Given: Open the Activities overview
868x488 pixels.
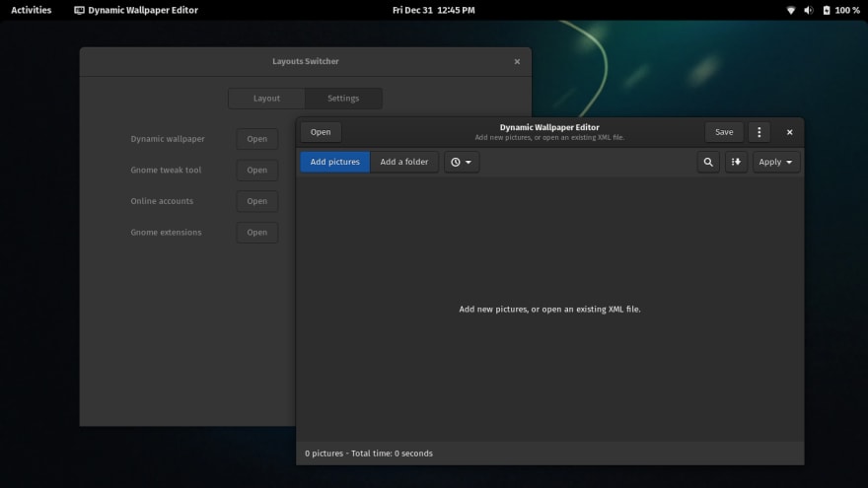Looking at the screenshot, I should tap(31, 10).
